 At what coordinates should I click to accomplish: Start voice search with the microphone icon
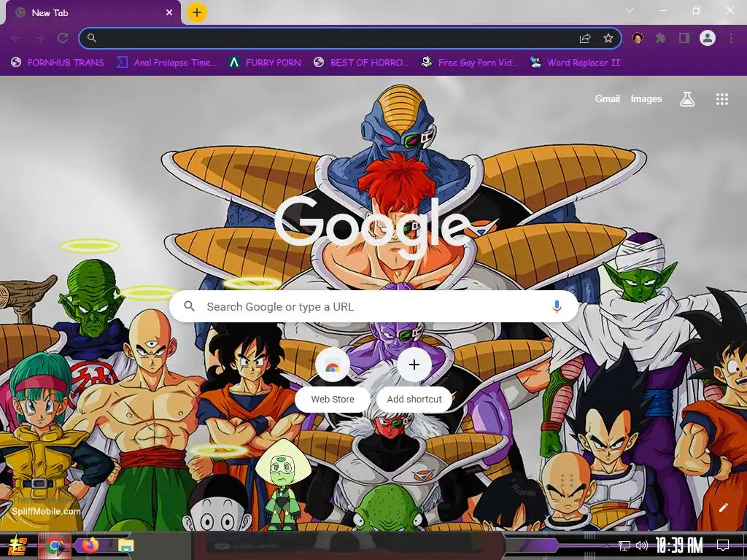pyautogui.click(x=557, y=307)
